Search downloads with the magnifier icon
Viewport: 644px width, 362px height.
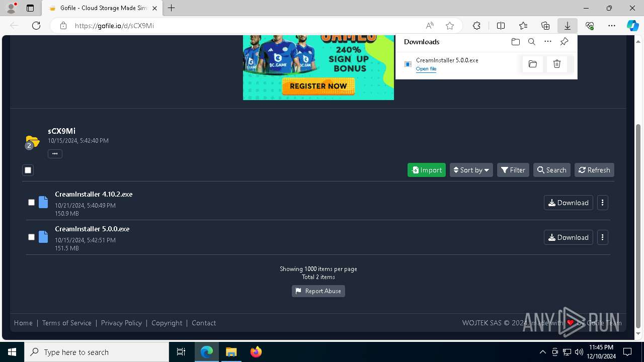[531, 42]
